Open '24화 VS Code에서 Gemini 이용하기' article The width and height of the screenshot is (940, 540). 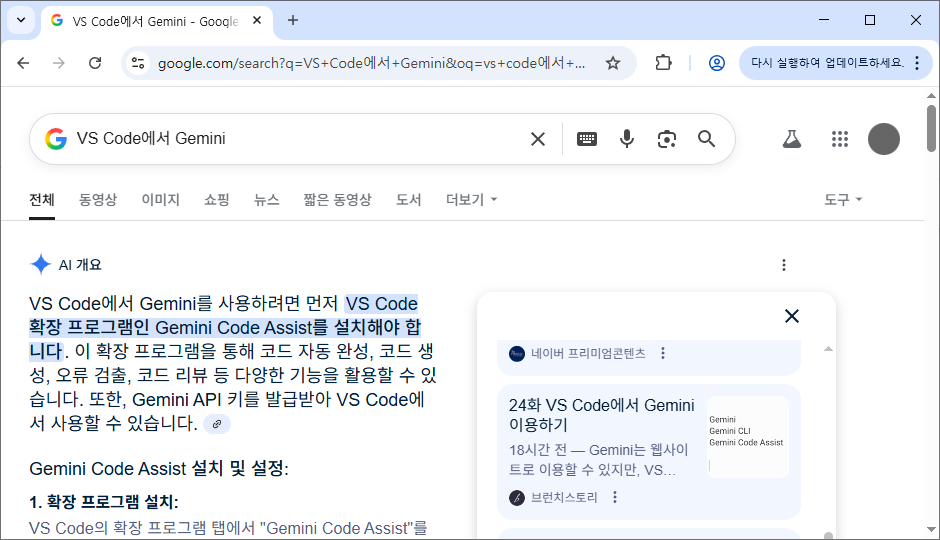(x=601, y=415)
